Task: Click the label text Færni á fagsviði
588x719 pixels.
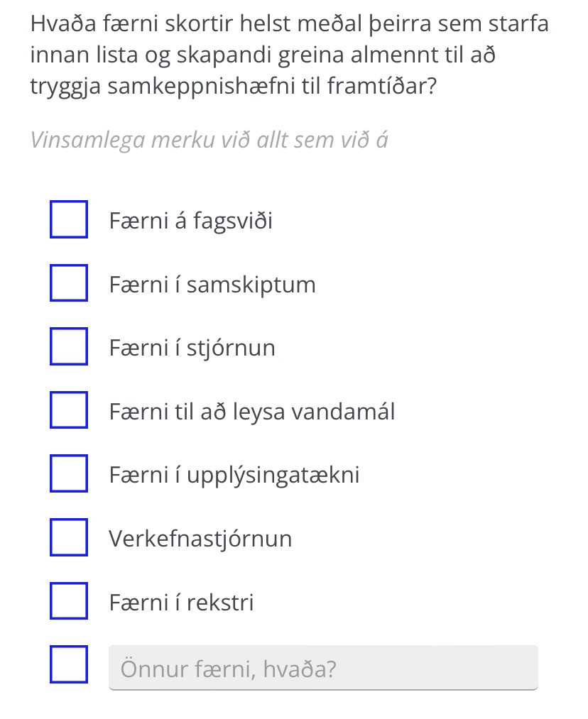Action: (191, 221)
